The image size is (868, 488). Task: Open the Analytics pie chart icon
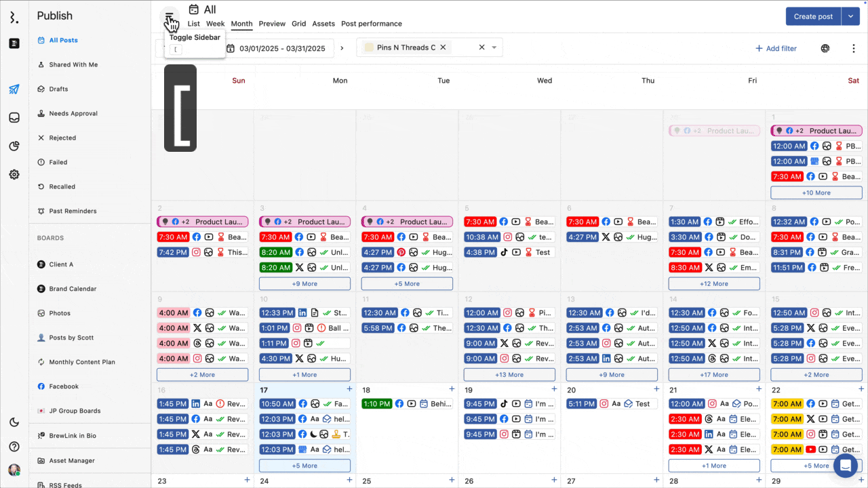[x=14, y=146]
